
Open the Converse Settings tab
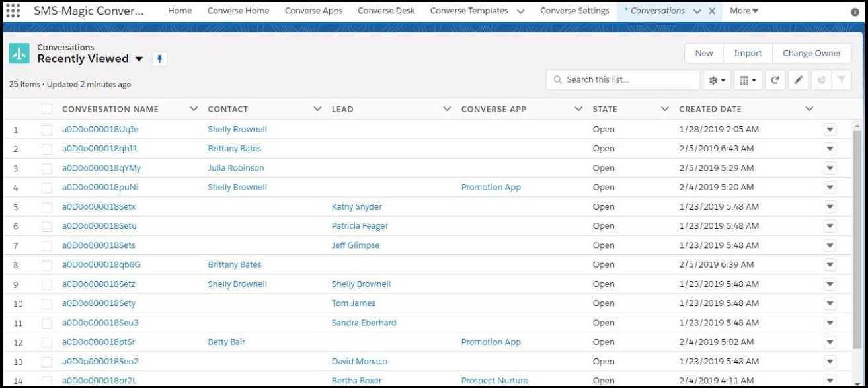[574, 11]
